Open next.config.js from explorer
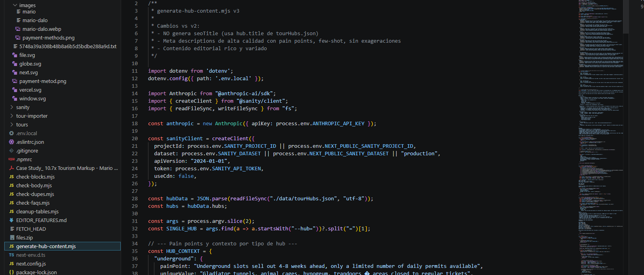The image size is (644, 275). coord(31,264)
